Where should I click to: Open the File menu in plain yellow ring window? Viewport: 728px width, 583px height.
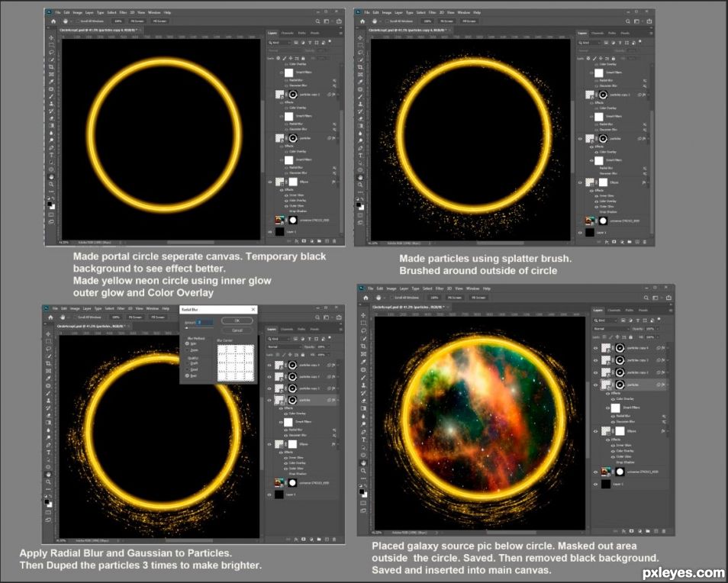click(58, 12)
